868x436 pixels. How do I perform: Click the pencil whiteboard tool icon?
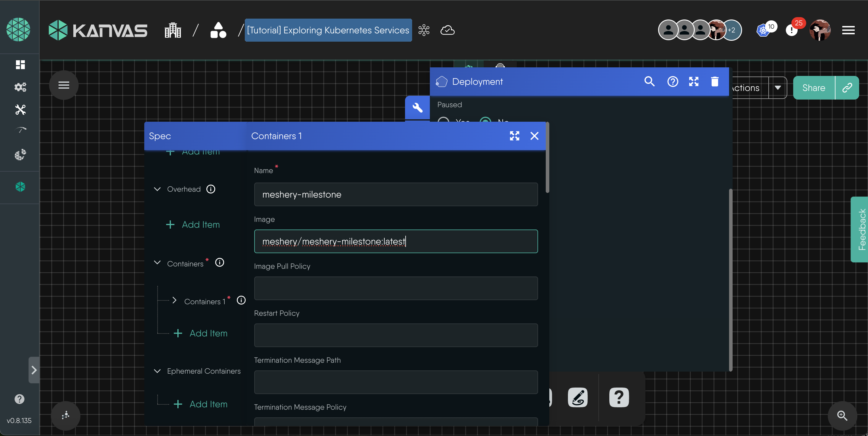578,397
